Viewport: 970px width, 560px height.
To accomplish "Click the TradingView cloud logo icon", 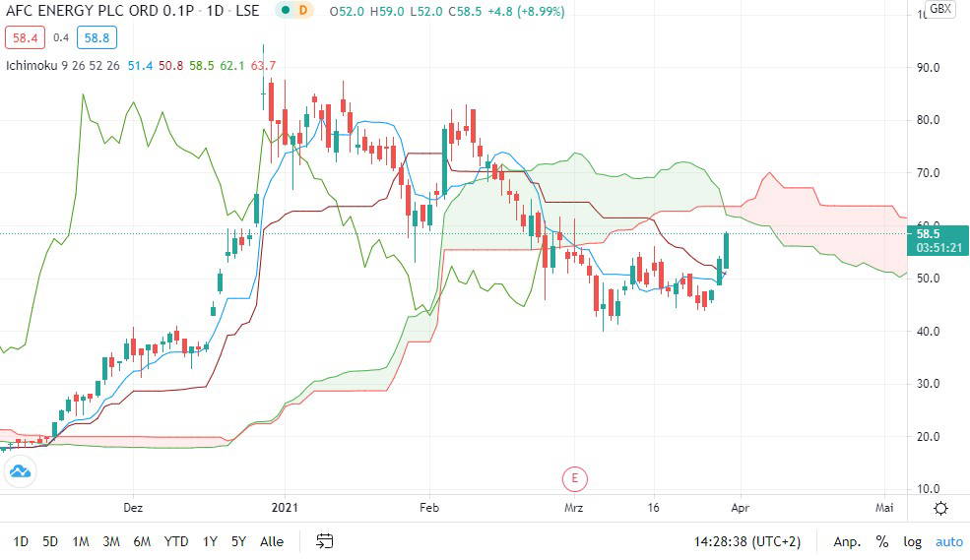I will [x=20, y=471].
